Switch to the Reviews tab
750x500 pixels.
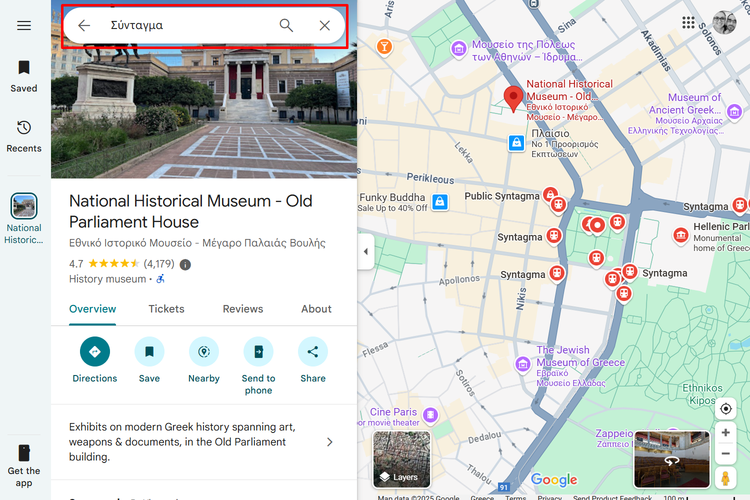click(243, 309)
